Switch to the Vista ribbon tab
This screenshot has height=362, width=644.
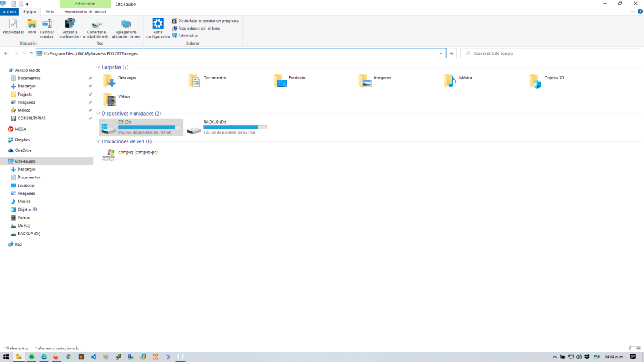pyautogui.click(x=50, y=11)
